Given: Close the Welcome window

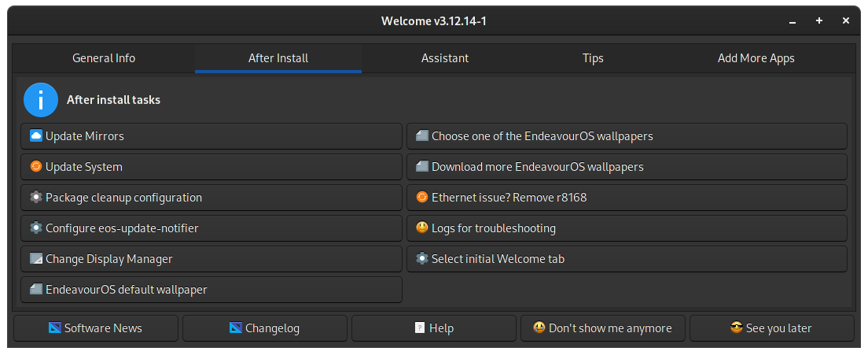Looking at the screenshot, I should pyautogui.click(x=846, y=21).
